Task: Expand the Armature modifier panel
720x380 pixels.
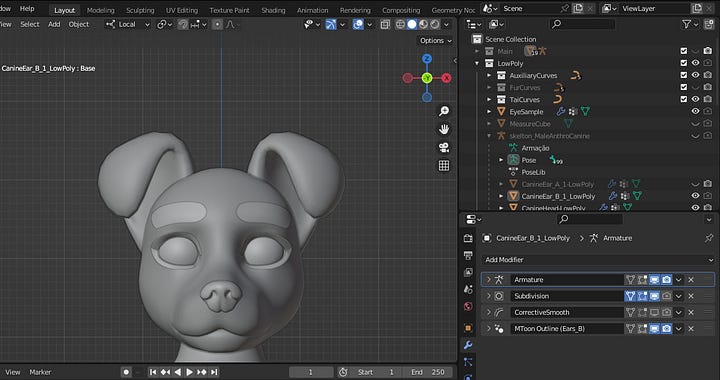Action: 489,279
